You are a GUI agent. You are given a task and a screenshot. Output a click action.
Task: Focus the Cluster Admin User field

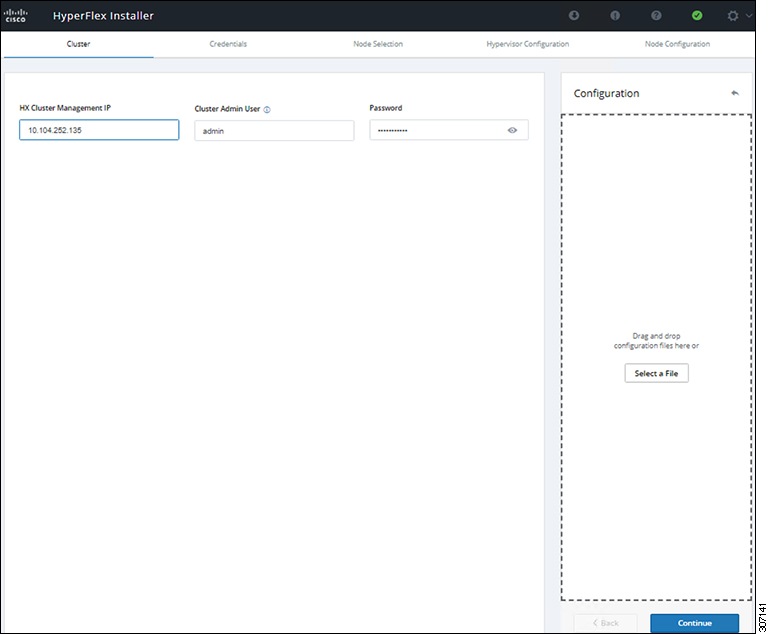click(274, 131)
